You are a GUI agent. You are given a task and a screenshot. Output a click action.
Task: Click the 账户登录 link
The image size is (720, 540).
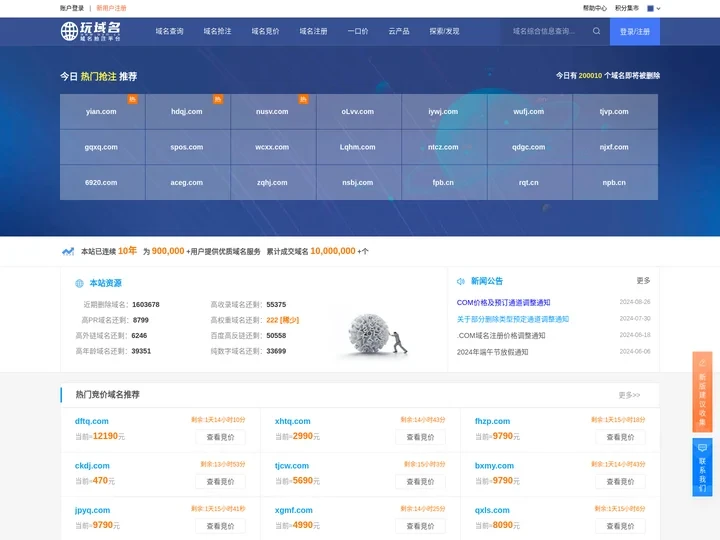click(72, 8)
